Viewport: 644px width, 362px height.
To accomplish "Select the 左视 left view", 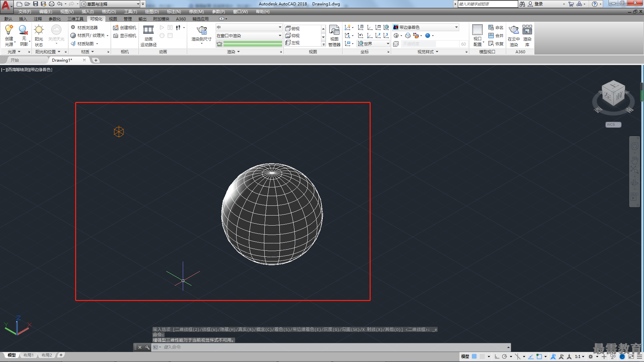I will (x=292, y=43).
